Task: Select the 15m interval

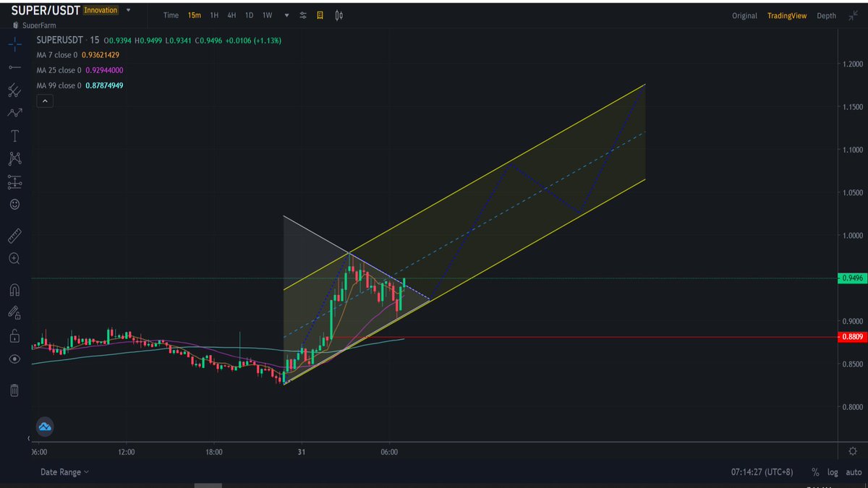Action: 195,15
